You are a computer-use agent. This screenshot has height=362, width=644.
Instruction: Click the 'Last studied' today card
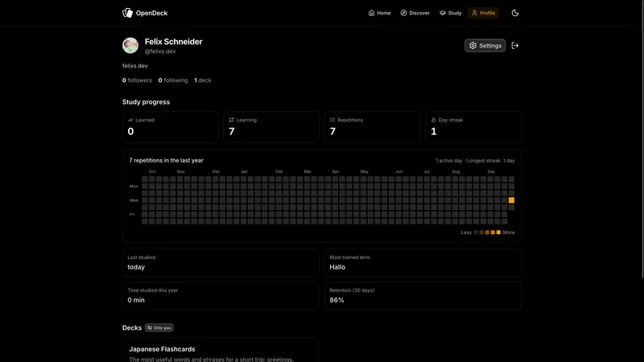tap(221, 263)
